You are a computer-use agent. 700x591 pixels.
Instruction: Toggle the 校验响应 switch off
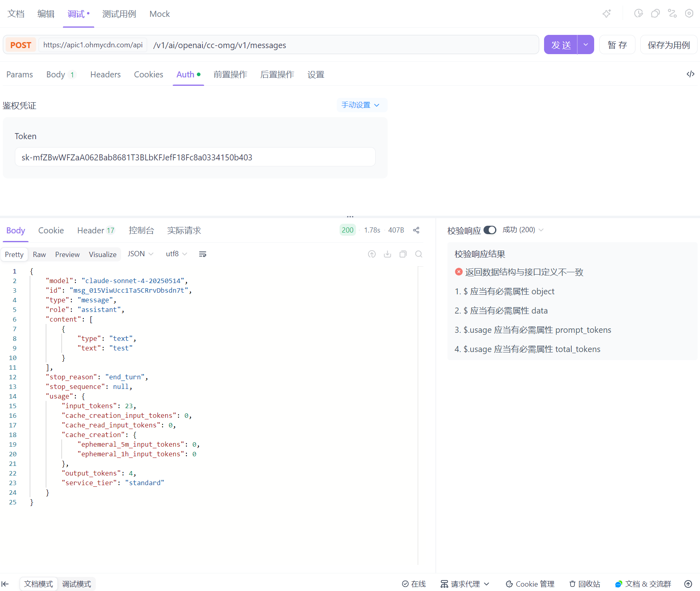point(490,230)
